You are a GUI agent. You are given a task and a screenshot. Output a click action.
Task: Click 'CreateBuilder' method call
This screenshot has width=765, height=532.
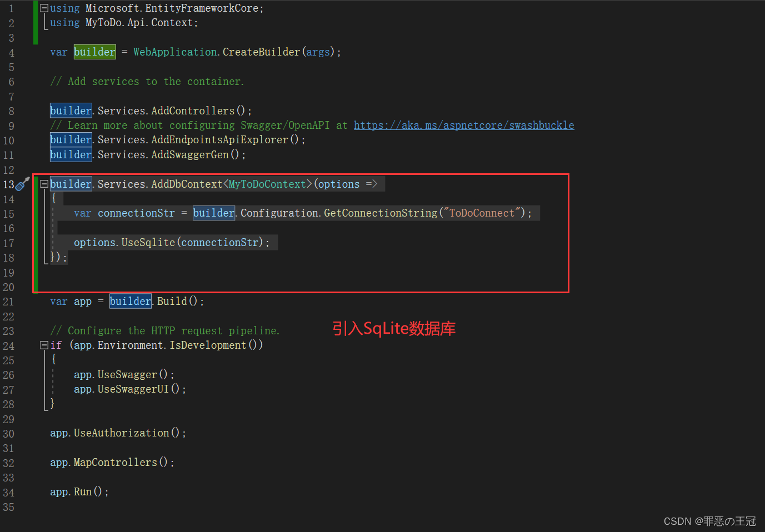261,52
